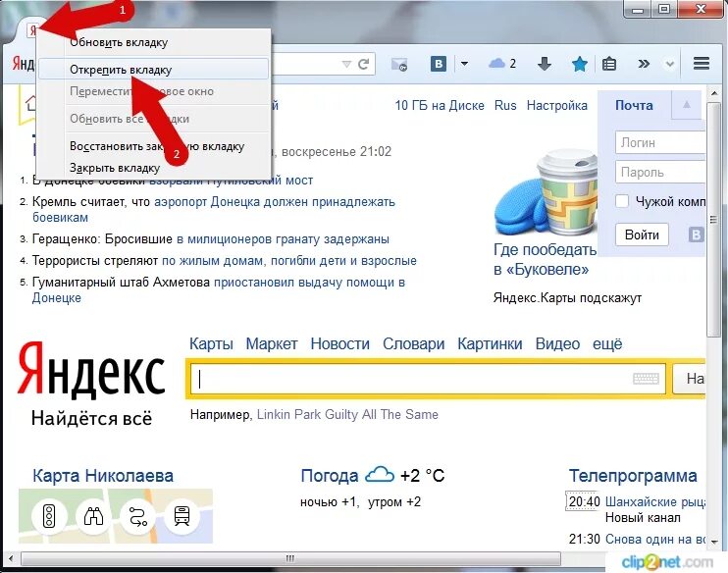The width and height of the screenshot is (728, 573).
Task: Click the Яндекс logo
Action: pos(91,370)
